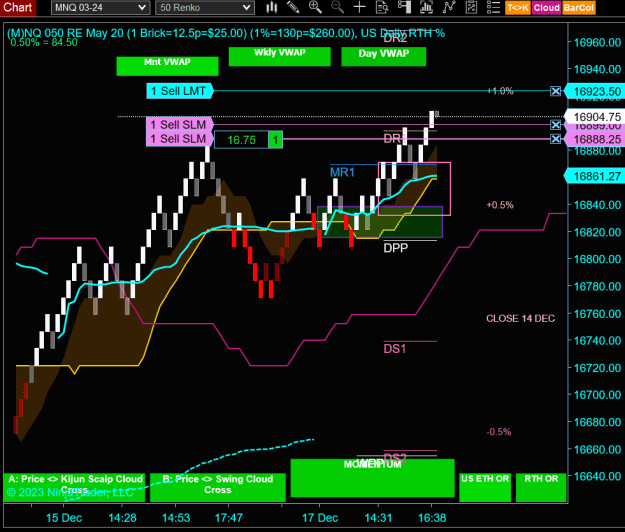Click the 16888.25 pink price marker
Screen dimensions: 625x532
tap(594, 139)
